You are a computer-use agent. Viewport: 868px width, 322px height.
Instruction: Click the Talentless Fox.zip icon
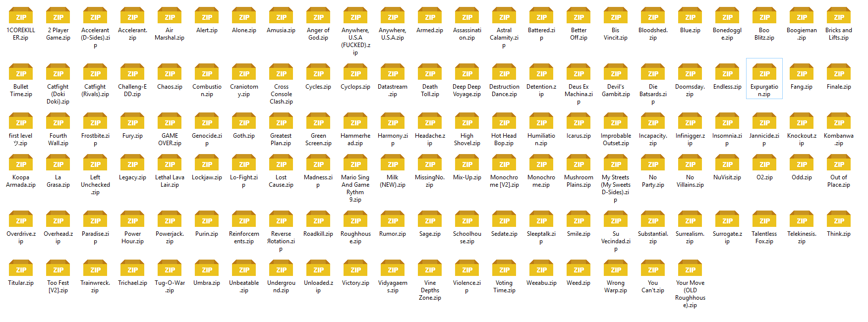point(764,219)
